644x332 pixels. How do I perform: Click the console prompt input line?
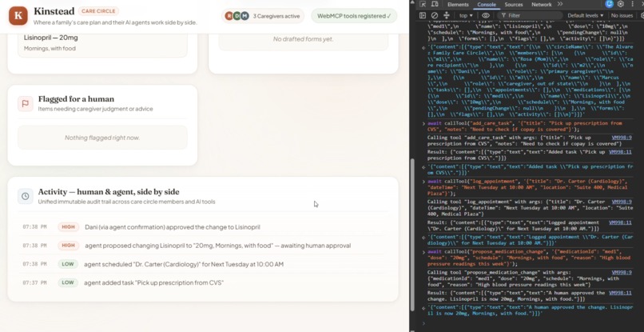pos(530,323)
